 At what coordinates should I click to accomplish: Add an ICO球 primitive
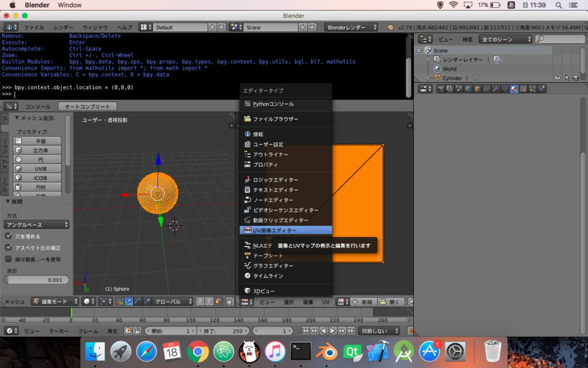[x=37, y=178]
